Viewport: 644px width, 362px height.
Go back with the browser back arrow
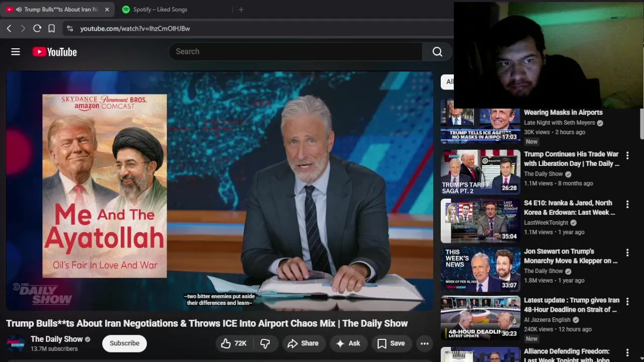point(9,29)
